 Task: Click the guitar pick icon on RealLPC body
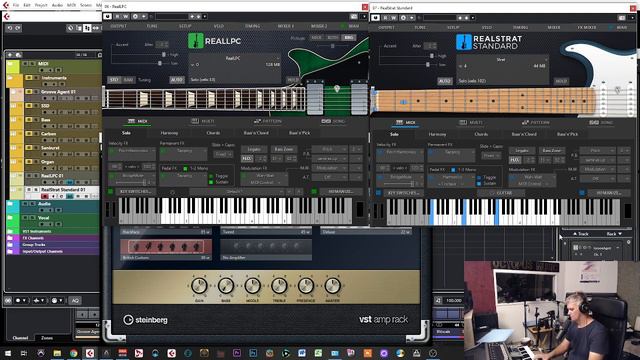click(x=337, y=89)
